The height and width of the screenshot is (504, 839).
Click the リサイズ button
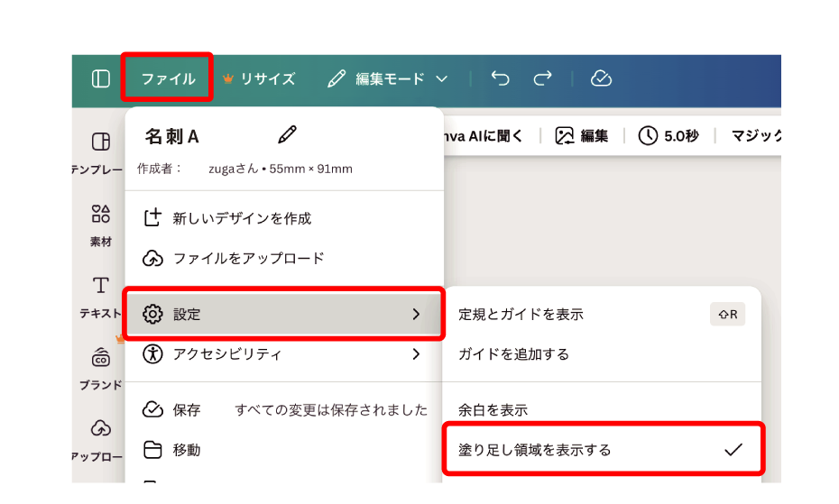point(259,78)
